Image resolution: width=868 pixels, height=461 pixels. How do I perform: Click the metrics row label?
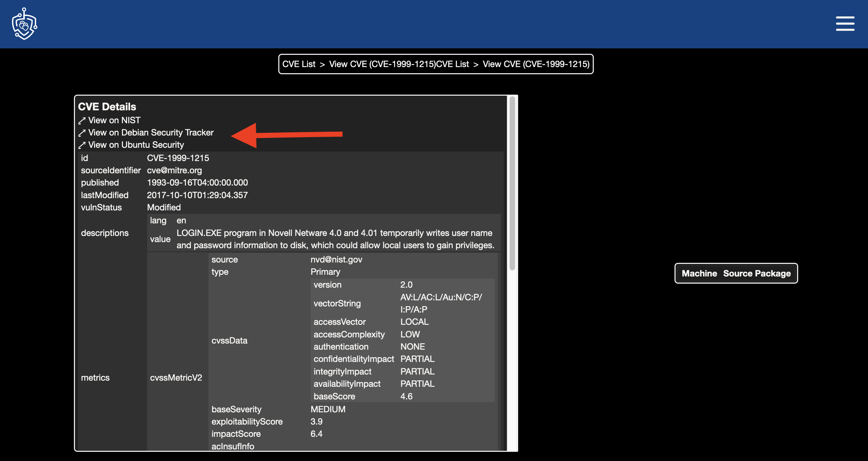pyautogui.click(x=95, y=378)
